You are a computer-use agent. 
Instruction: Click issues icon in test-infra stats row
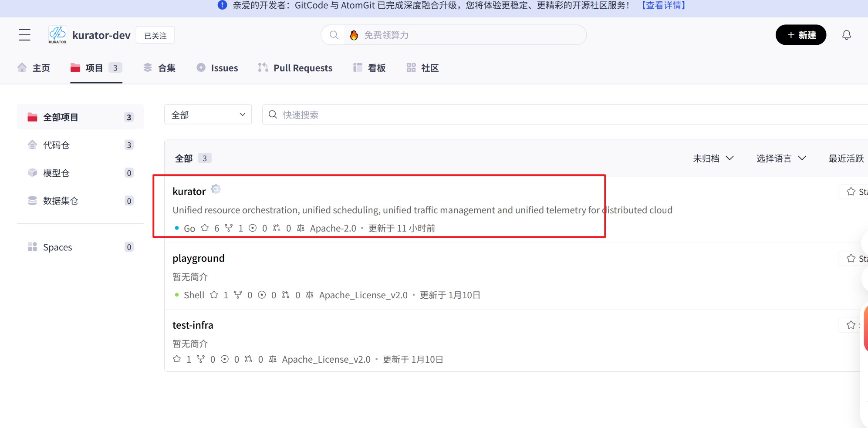tap(225, 359)
